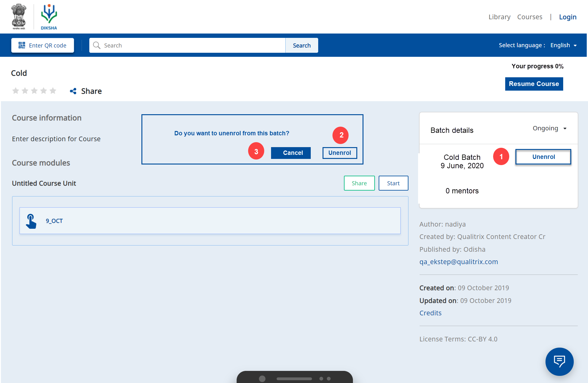Image resolution: width=588 pixels, height=383 pixels.
Task: Go to the Courses menu item
Action: pos(529,17)
